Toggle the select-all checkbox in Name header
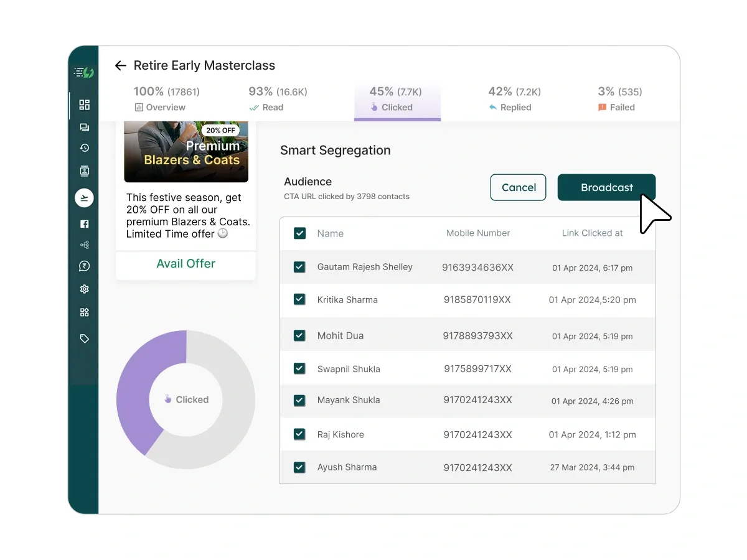747x560 pixels. [299, 233]
